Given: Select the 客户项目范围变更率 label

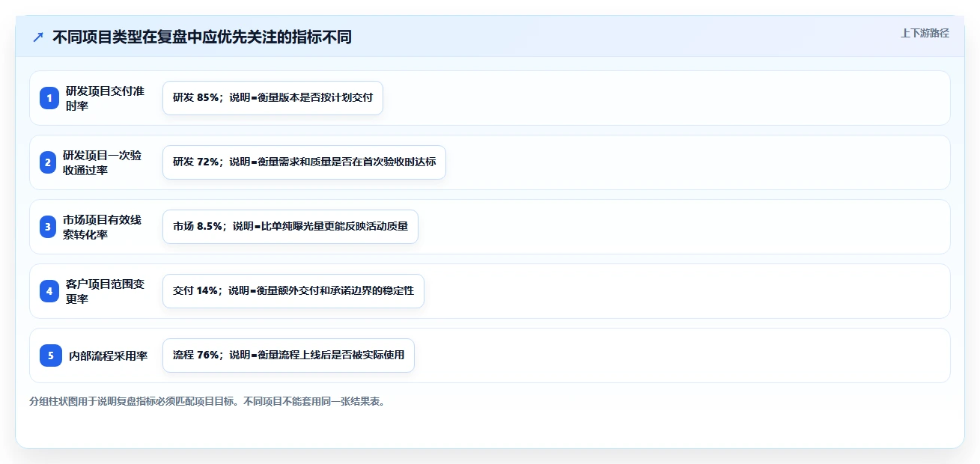Looking at the screenshot, I should 105,291.
